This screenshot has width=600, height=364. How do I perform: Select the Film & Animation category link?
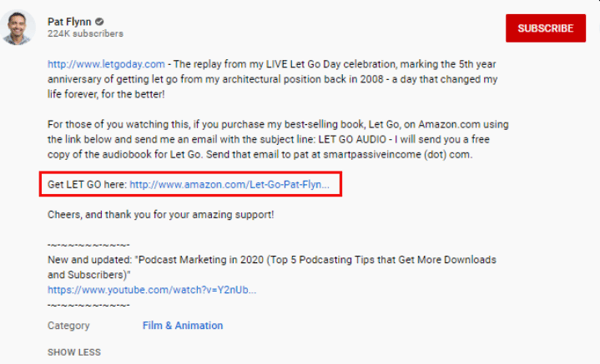(183, 325)
